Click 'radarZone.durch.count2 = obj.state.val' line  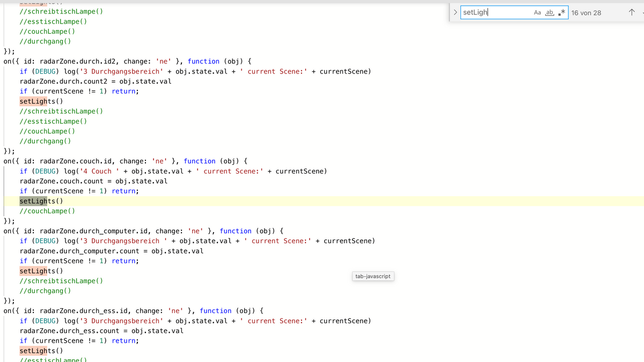pyautogui.click(x=96, y=81)
